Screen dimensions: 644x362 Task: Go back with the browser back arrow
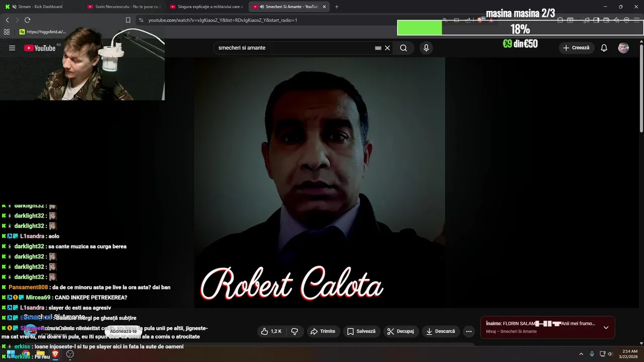[x=8, y=20]
